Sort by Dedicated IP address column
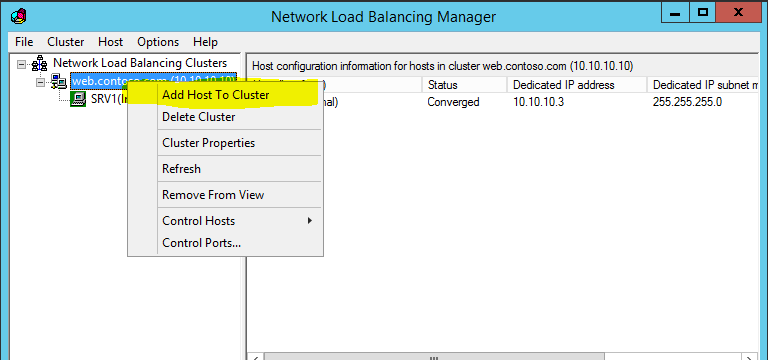Image resolution: width=768 pixels, height=360 pixels. 577,85
